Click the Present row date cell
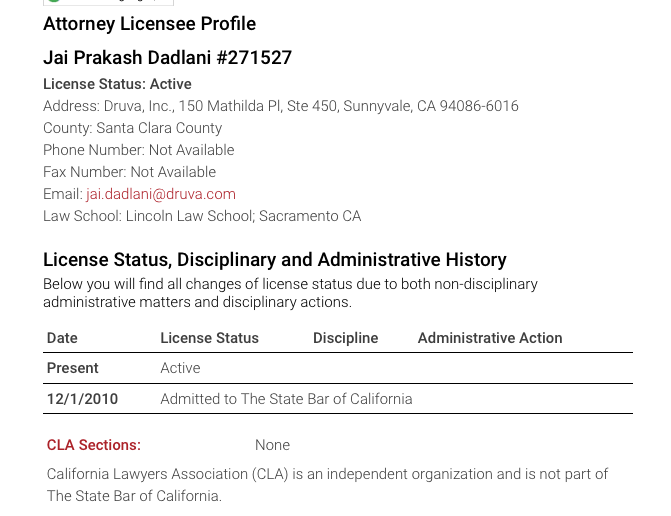This screenshot has width=671, height=516. coord(73,368)
